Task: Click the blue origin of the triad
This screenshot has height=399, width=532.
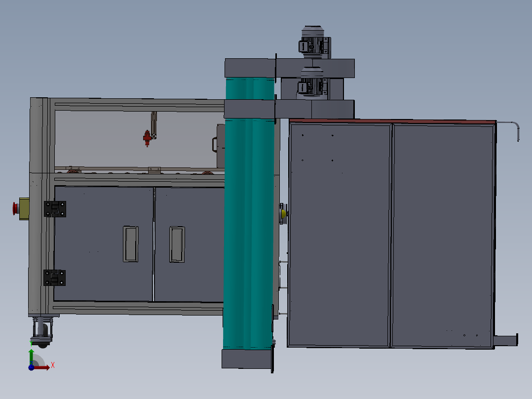Action: pos(31,367)
